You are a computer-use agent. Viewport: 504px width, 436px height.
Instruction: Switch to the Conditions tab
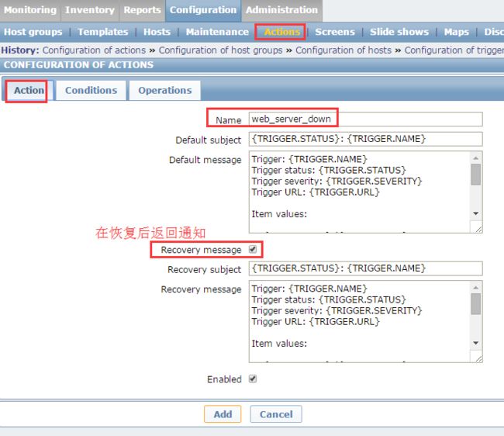pos(91,90)
